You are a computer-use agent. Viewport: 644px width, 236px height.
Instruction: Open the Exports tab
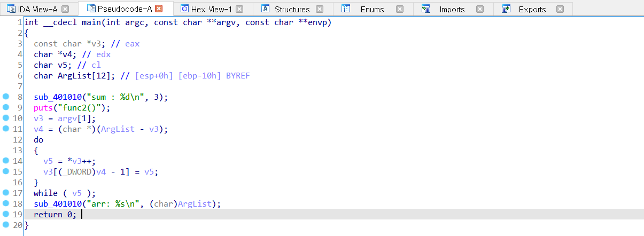coord(532,9)
